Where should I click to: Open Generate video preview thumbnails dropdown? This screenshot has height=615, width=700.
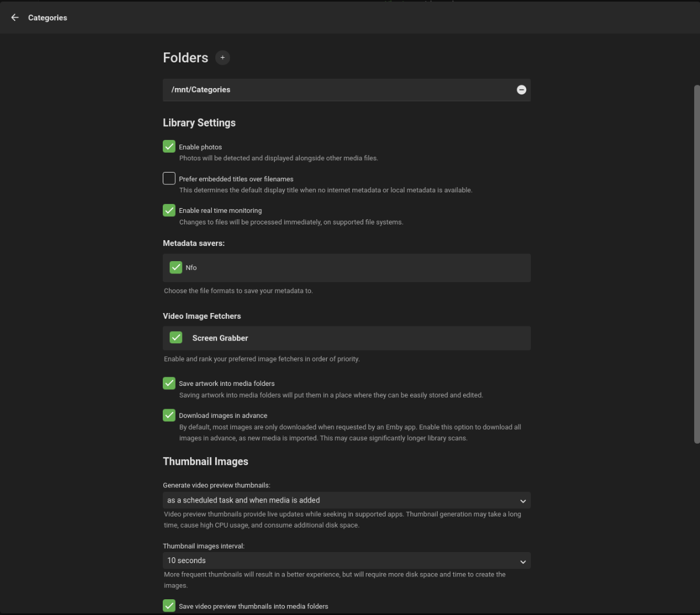pyautogui.click(x=346, y=500)
